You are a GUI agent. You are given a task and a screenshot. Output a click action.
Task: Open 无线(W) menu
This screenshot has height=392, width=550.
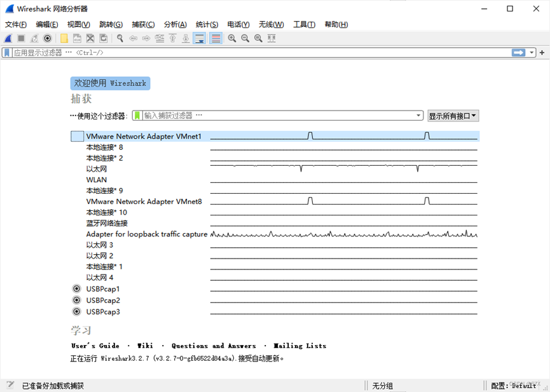coord(271,24)
